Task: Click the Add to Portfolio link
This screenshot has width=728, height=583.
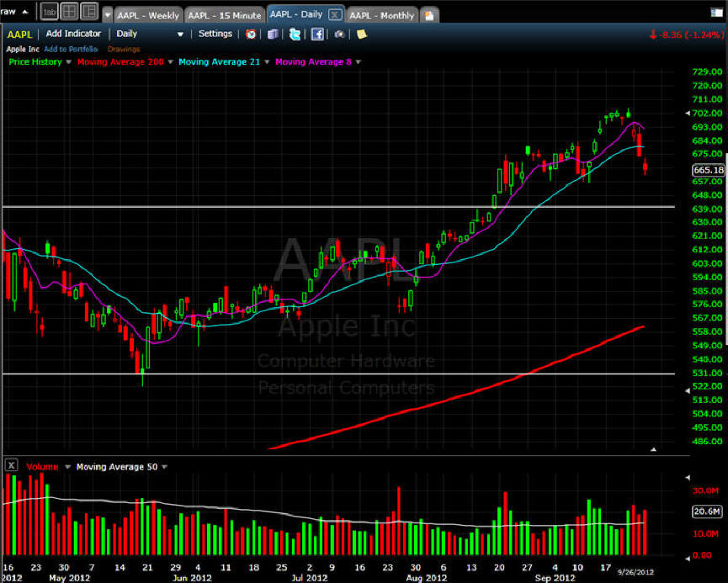Action: click(71, 49)
